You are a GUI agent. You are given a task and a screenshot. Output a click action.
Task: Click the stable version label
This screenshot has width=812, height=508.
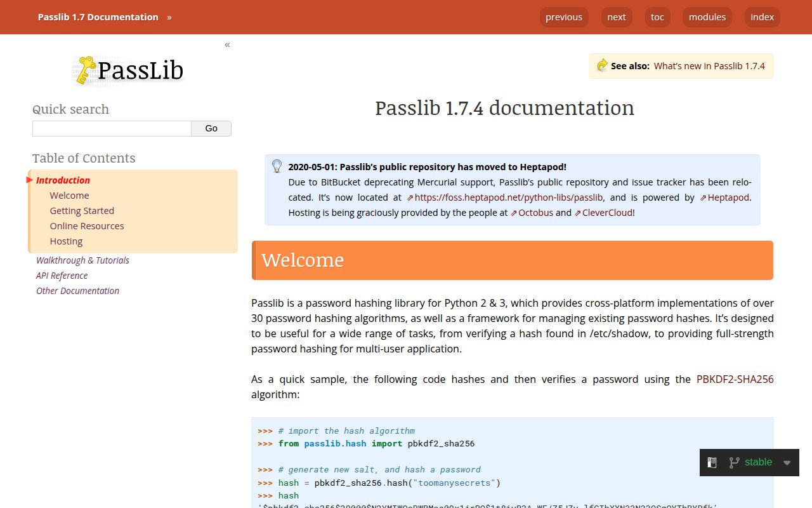[758, 462]
